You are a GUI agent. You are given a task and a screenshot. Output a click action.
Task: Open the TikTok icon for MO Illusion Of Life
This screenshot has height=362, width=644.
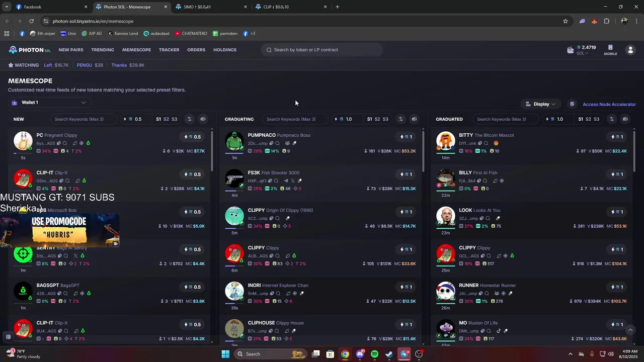[499, 331]
